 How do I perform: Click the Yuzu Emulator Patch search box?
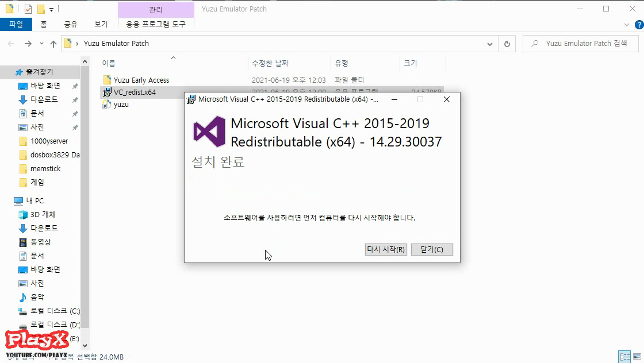(581, 44)
